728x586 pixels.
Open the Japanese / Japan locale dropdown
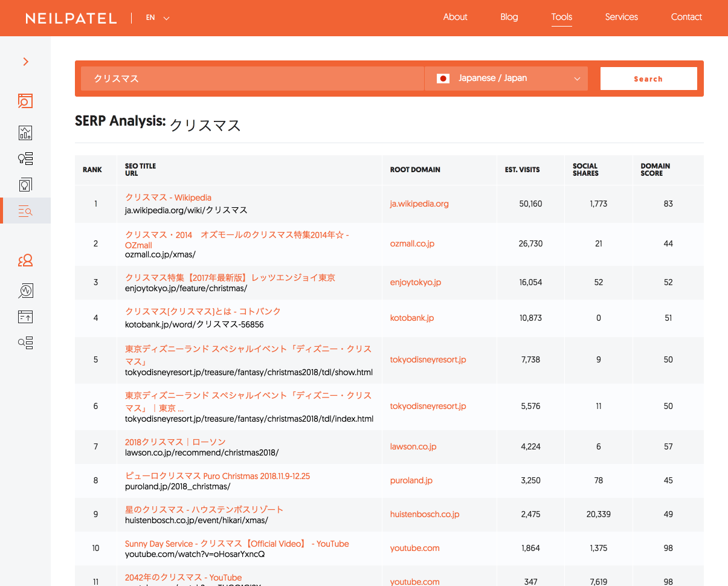pyautogui.click(x=506, y=79)
